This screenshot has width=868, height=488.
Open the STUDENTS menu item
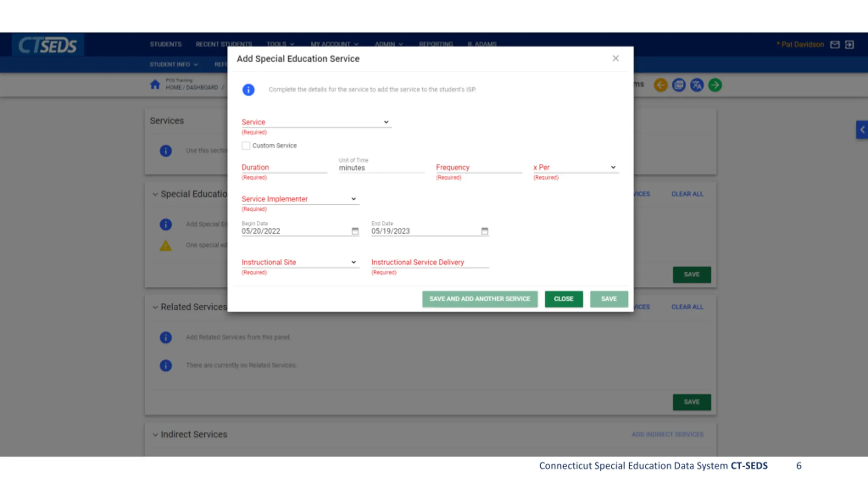pyautogui.click(x=165, y=44)
